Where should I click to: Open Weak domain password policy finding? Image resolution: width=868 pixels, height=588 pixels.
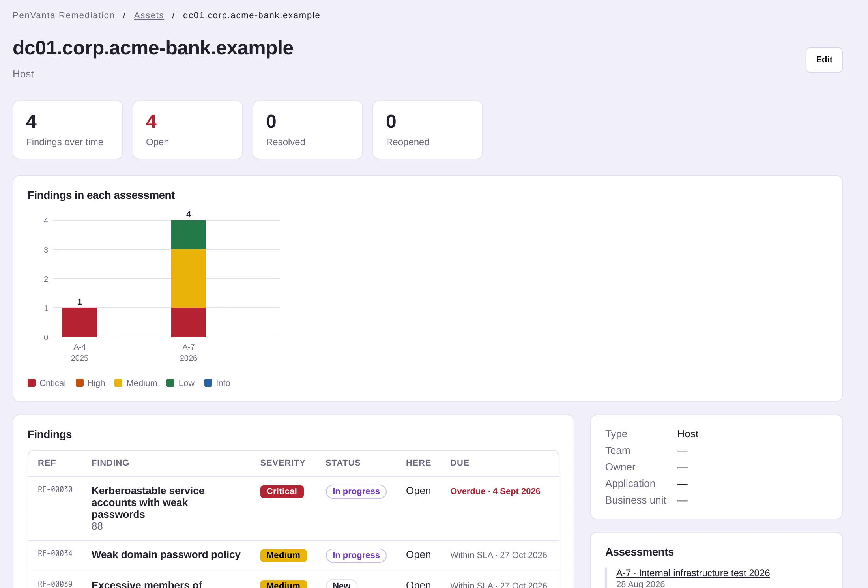(166, 554)
